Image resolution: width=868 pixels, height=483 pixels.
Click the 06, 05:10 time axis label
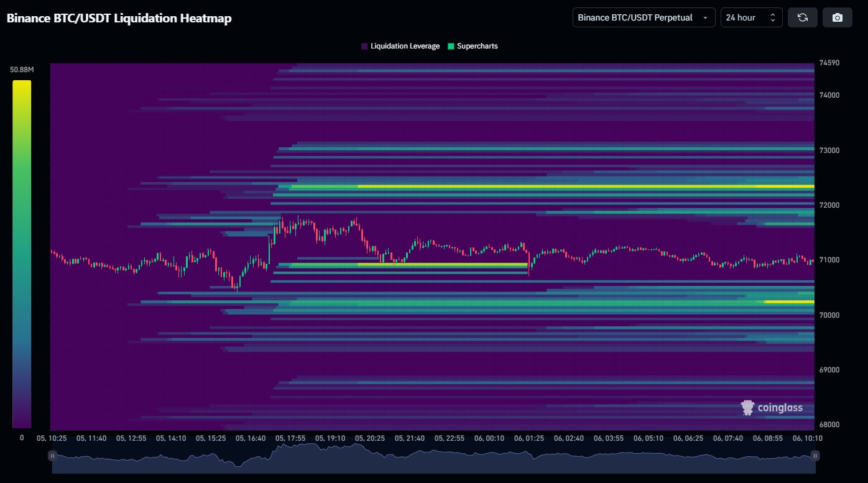coord(648,438)
